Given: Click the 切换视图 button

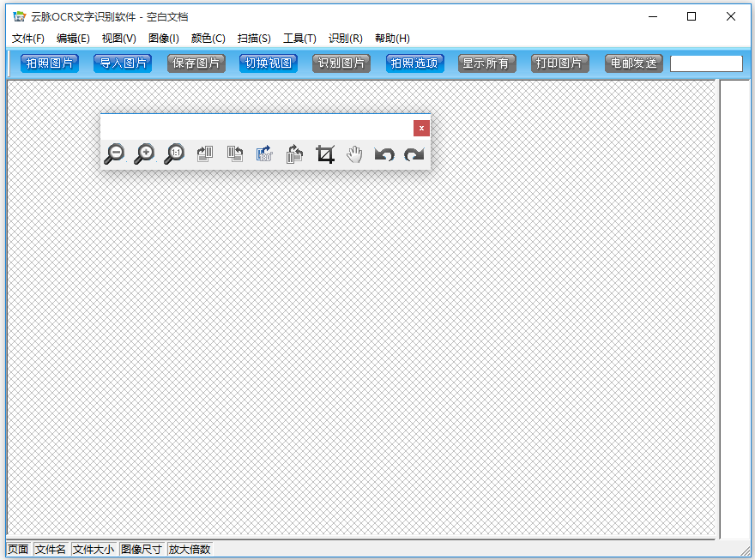Looking at the screenshot, I should pyautogui.click(x=269, y=63).
